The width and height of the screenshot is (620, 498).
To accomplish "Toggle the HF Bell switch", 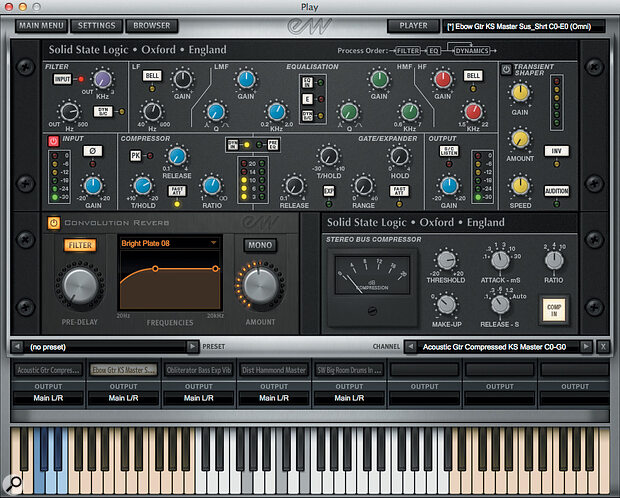I will click(473, 76).
